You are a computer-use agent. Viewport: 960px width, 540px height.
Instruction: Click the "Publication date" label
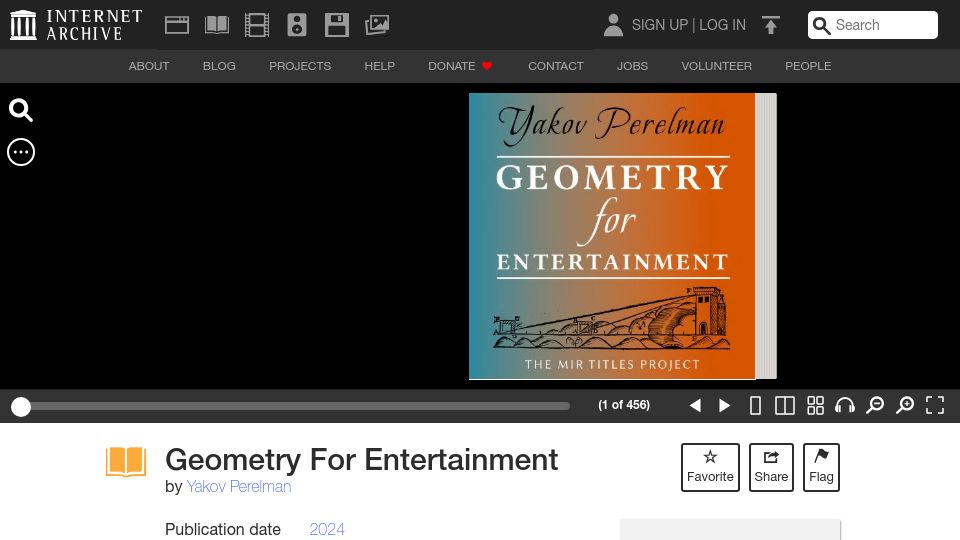point(223,530)
